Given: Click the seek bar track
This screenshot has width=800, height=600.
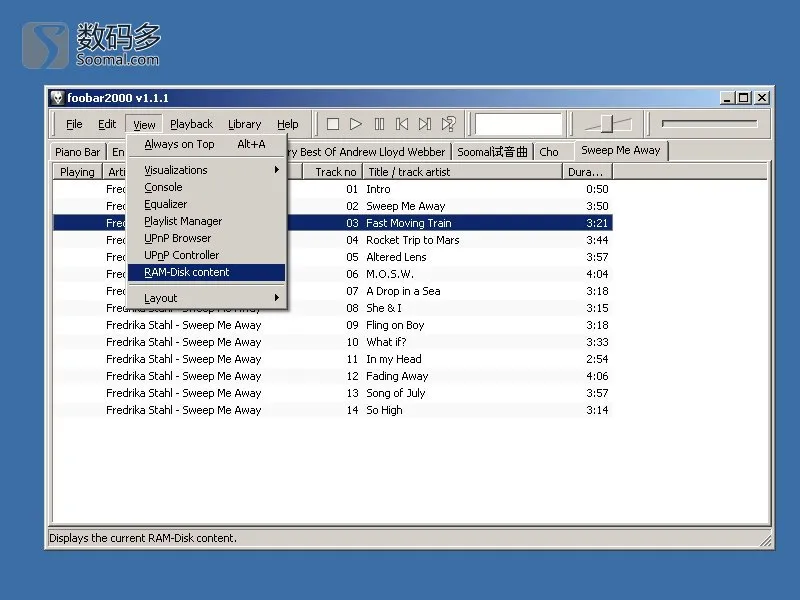Looking at the screenshot, I should pyautogui.click(x=709, y=123).
